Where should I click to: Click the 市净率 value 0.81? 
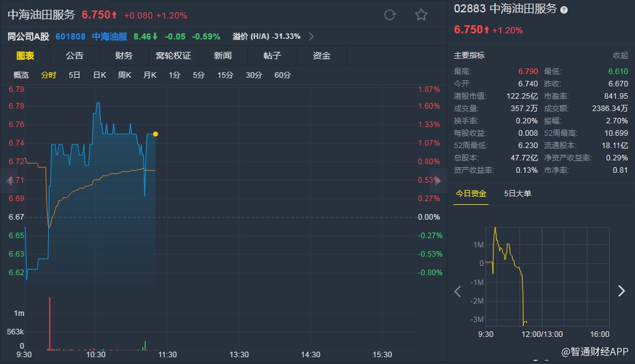tap(620, 170)
